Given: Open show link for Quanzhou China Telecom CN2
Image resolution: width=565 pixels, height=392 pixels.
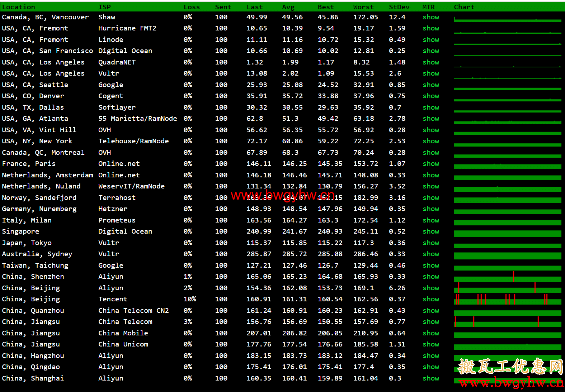Looking at the screenshot, I should (431, 311).
